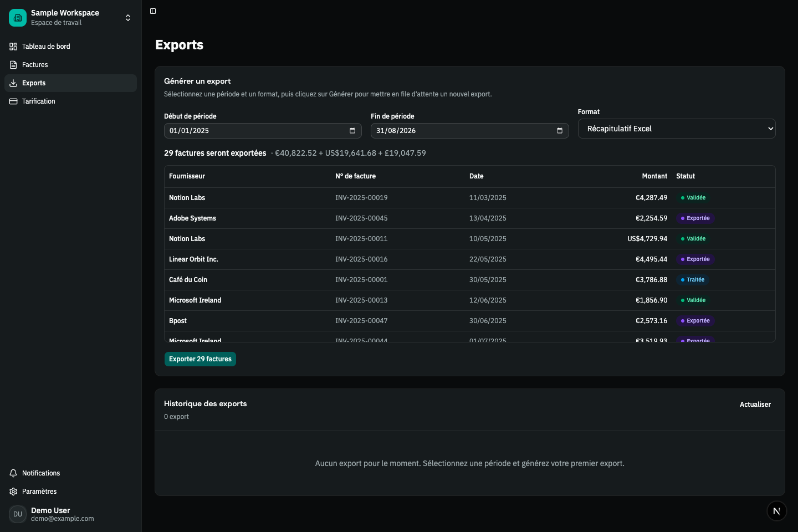Click invoice number INV-2025-00011
798x532 pixels.
(x=361, y=239)
